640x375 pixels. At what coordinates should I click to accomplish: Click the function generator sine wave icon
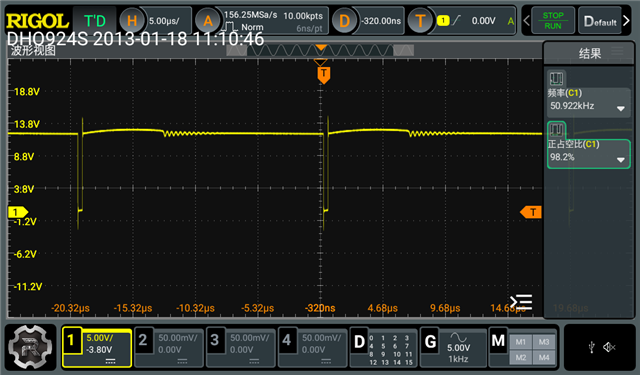(458, 337)
